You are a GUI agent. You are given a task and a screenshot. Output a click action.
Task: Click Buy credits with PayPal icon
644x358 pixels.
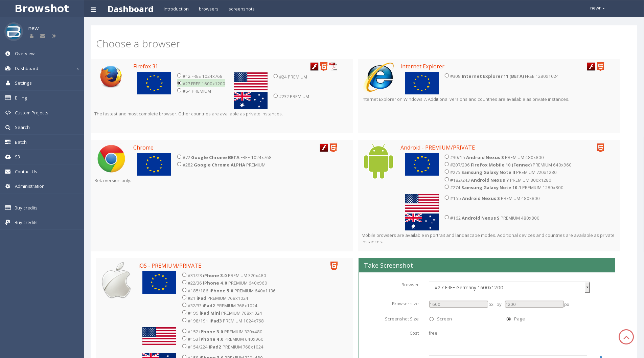(42, 222)
